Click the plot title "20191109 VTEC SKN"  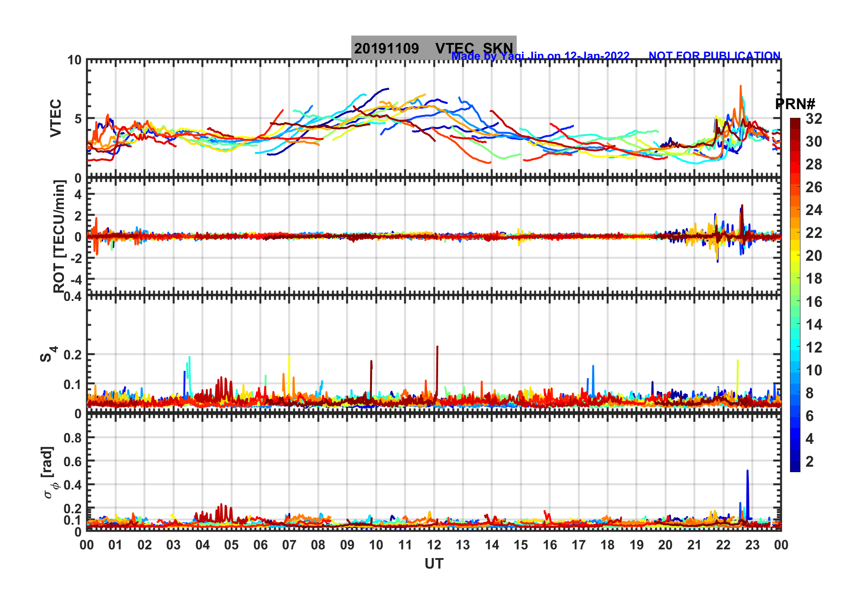pos(434,48)
